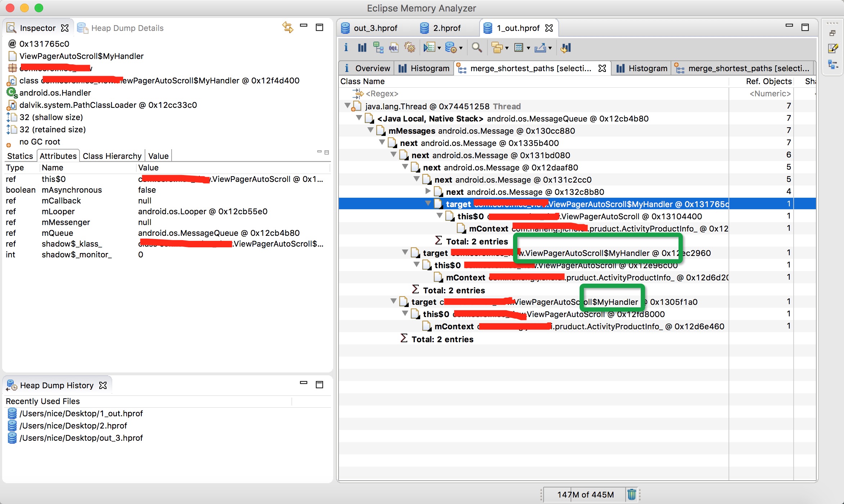Screen dimensions: 844x504
Task: Open the Export dropdown arrow
Action: 550,48
